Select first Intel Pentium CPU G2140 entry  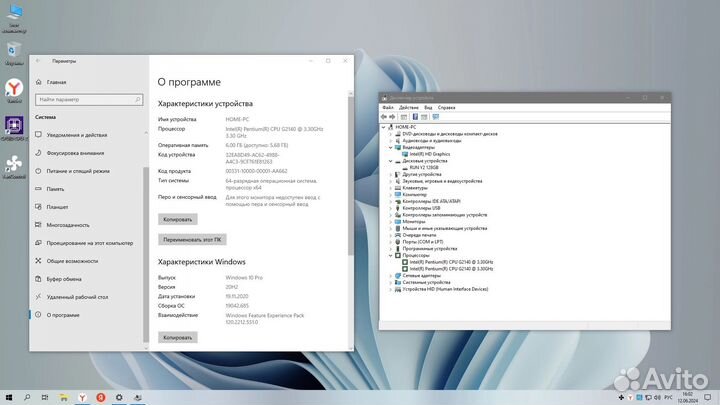pos(451,262)
